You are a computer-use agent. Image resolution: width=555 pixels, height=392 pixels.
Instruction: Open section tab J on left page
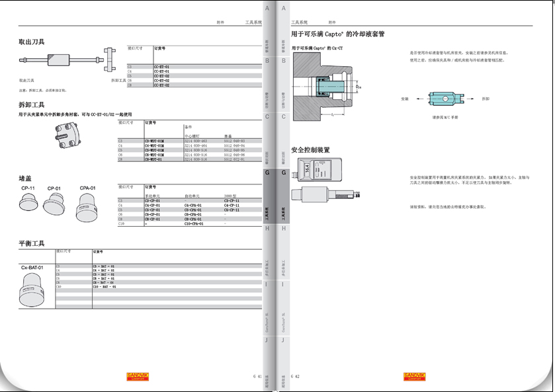[x=267, y=340]
